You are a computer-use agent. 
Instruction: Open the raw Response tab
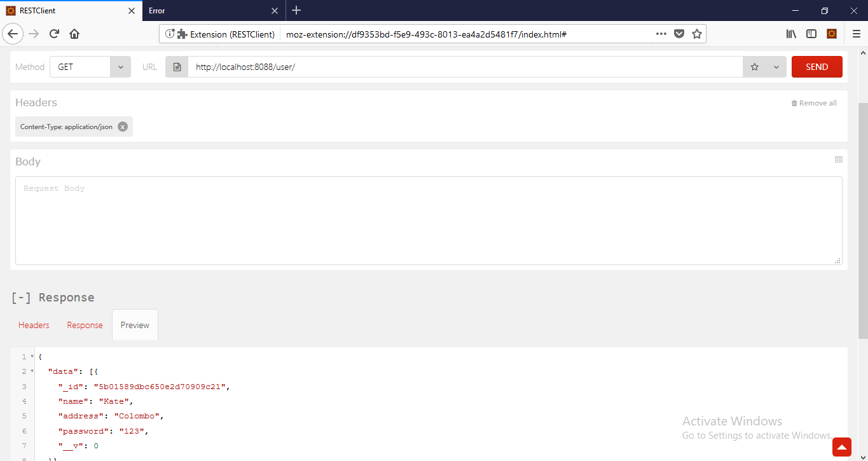tap(85, 325)
